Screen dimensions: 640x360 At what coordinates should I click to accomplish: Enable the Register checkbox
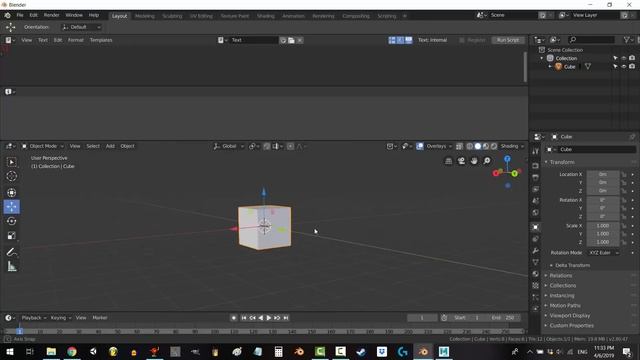462,40
